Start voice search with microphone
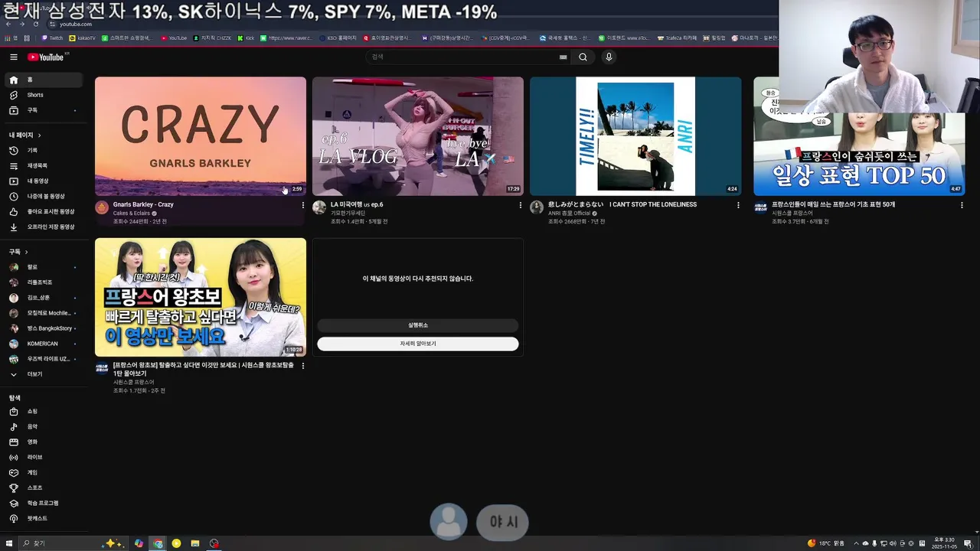The height and width of the screenshot is (551, 980). [609, 57]
